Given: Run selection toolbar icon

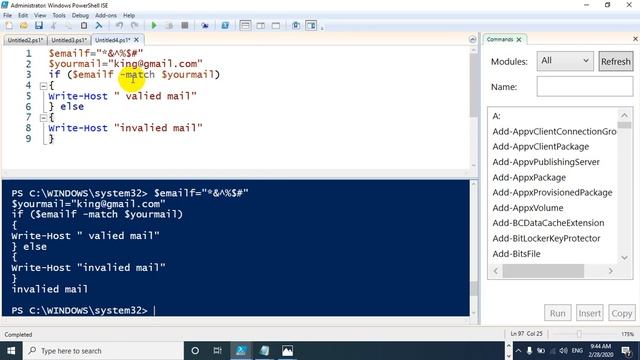Looking at the screenshot, I should point(169,25).
